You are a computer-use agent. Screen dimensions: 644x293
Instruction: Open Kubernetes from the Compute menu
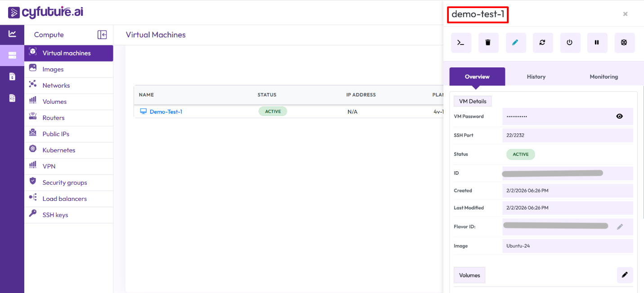point(58,150)
